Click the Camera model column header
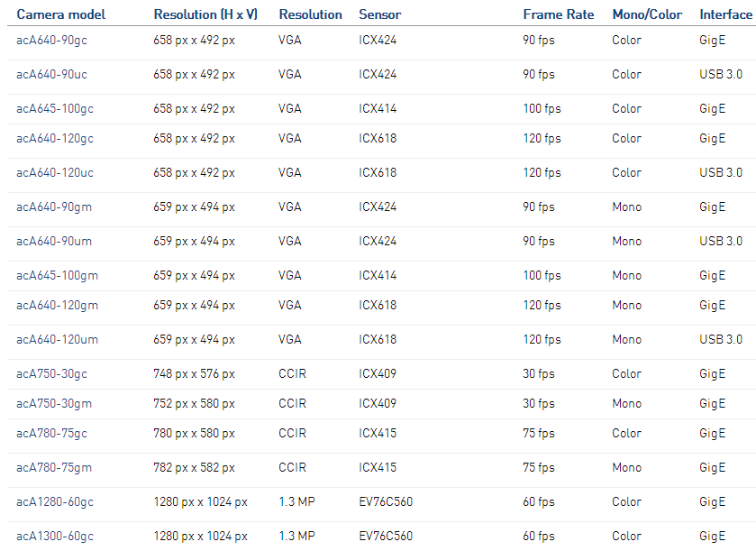This screenshot has width=756, height=551. pos(61,14)
